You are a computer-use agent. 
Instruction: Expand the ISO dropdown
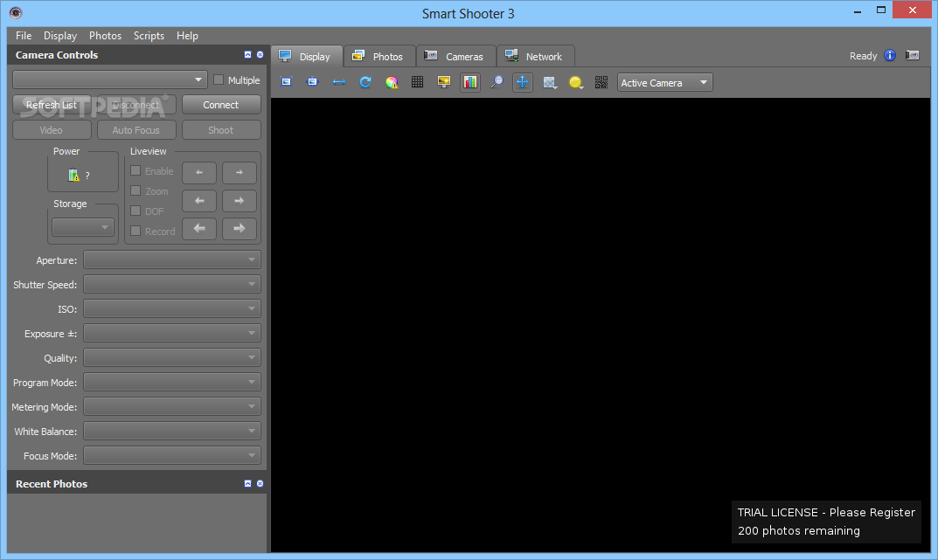click(x=172, y=309)
